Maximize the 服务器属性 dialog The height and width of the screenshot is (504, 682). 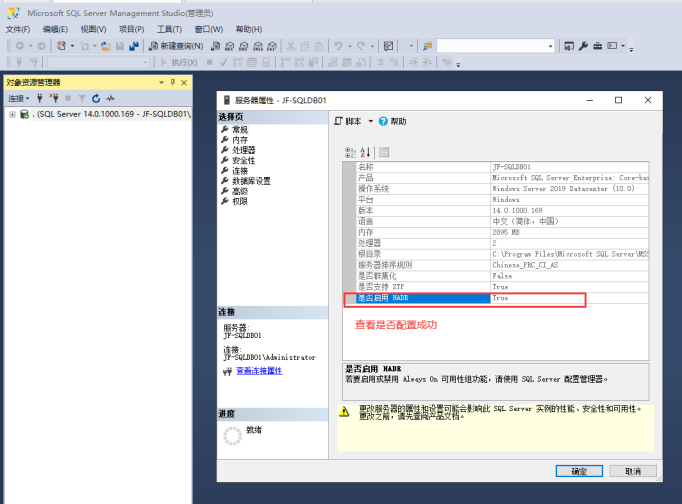618,100
